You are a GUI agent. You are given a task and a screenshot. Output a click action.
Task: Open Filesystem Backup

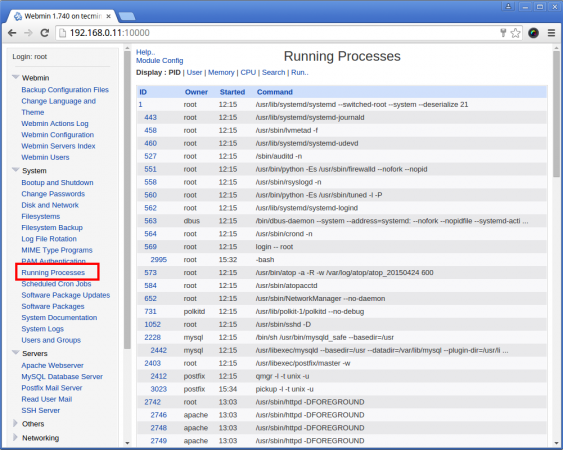pyautogui.click(x=52, y=228)
